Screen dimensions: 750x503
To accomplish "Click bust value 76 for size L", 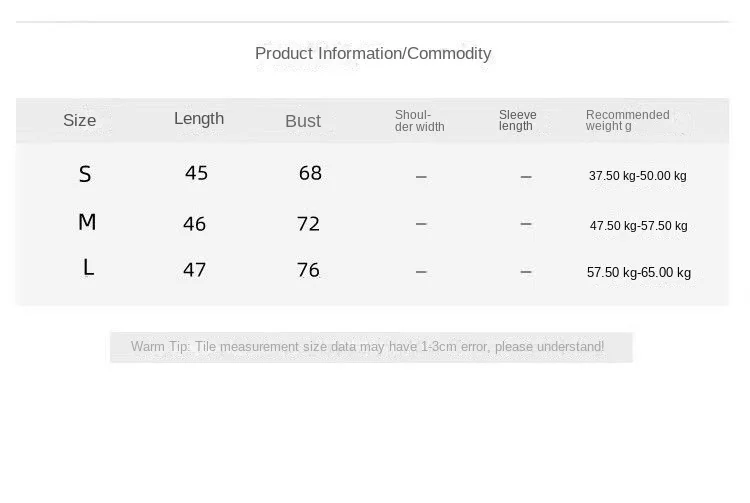I will [x=308, y=270].
